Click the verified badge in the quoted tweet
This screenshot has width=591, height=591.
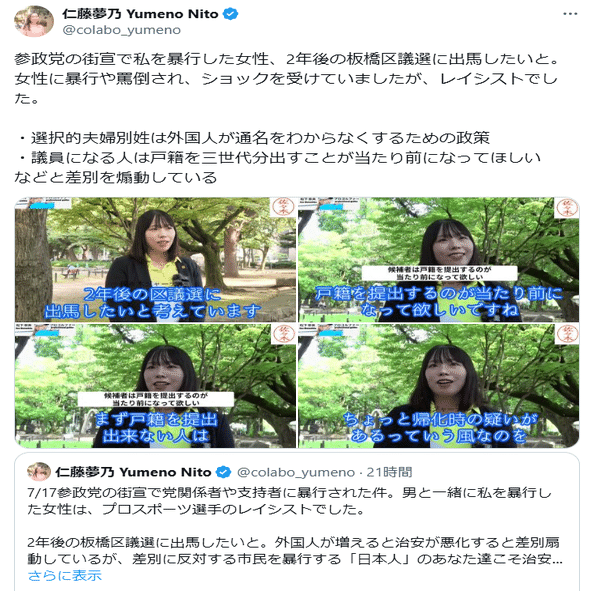click(224, 472)
